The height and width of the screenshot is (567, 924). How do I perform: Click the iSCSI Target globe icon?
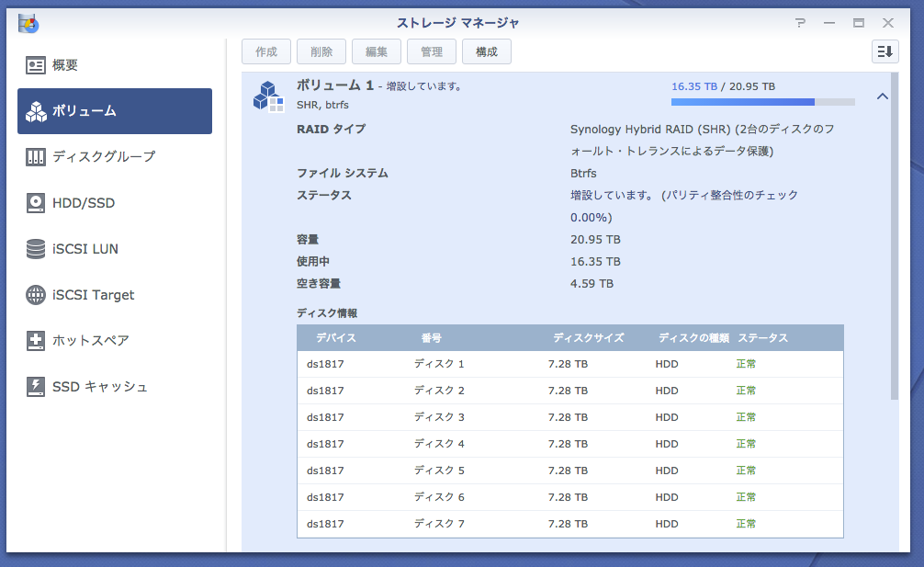point(36,295)
